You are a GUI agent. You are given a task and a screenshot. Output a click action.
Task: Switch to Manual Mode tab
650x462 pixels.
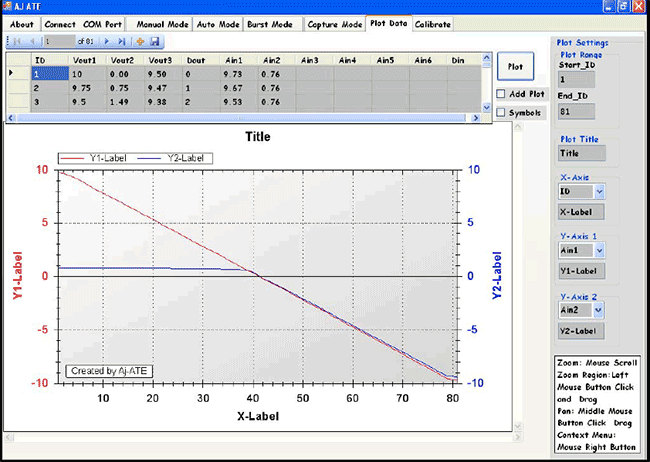161,24
